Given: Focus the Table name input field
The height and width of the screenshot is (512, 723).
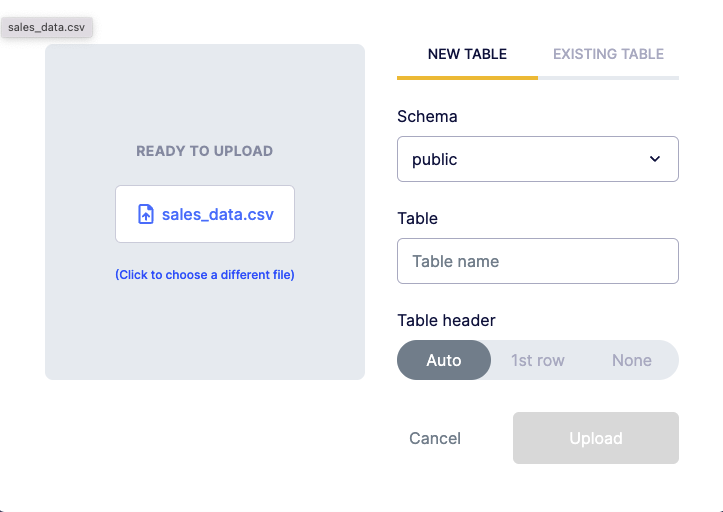Looking at the screenshot, I should [537, 261].
